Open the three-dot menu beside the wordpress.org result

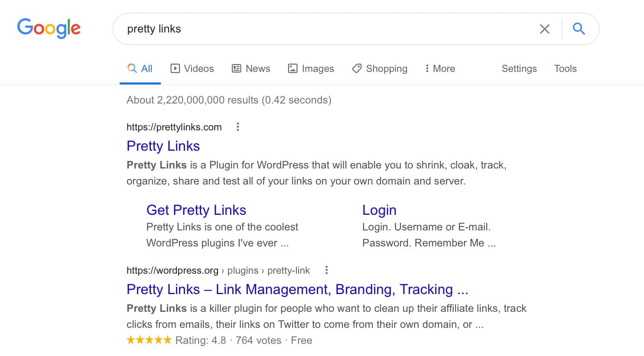(326, 270)
